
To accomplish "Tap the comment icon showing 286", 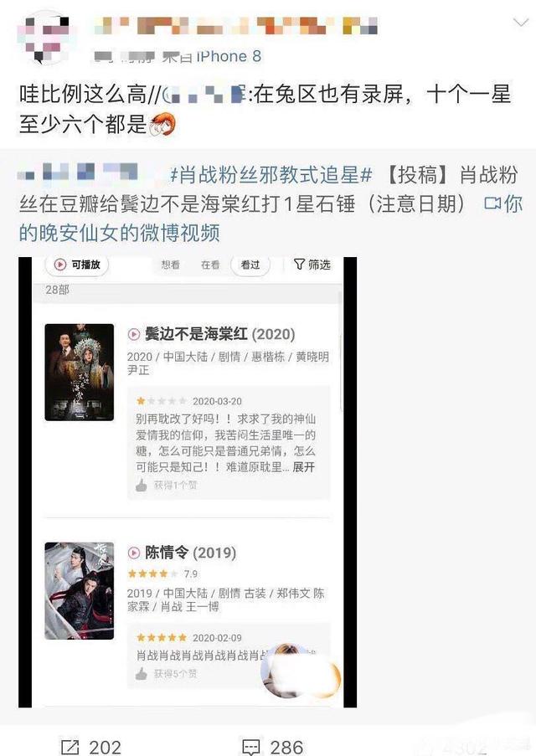I will point(251,748).
